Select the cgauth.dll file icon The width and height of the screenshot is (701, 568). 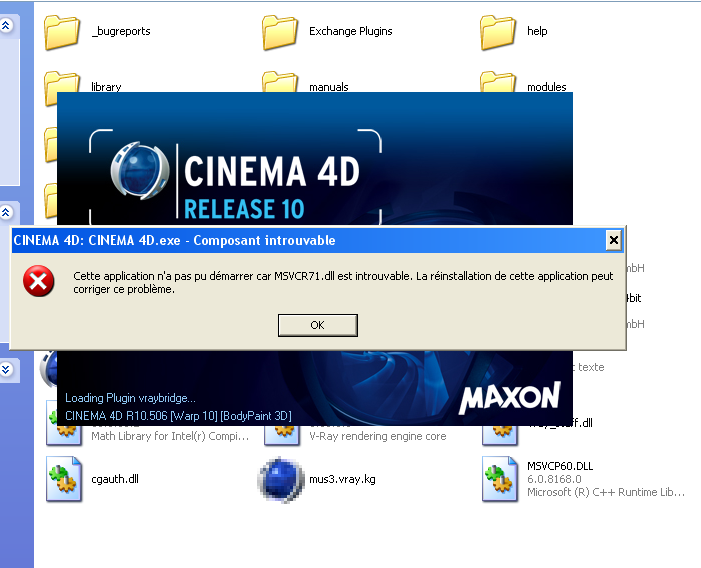point(64,479)
